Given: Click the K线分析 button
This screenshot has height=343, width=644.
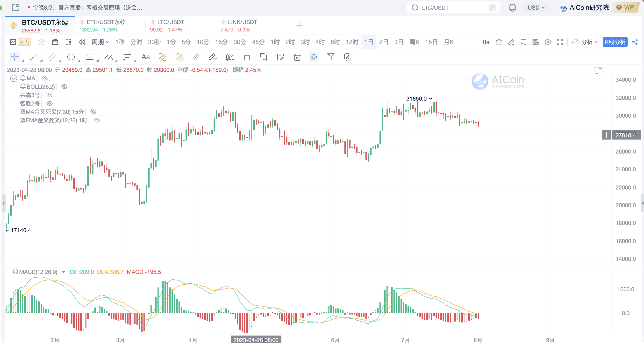Looking at the screenshot, I should 615,42.
